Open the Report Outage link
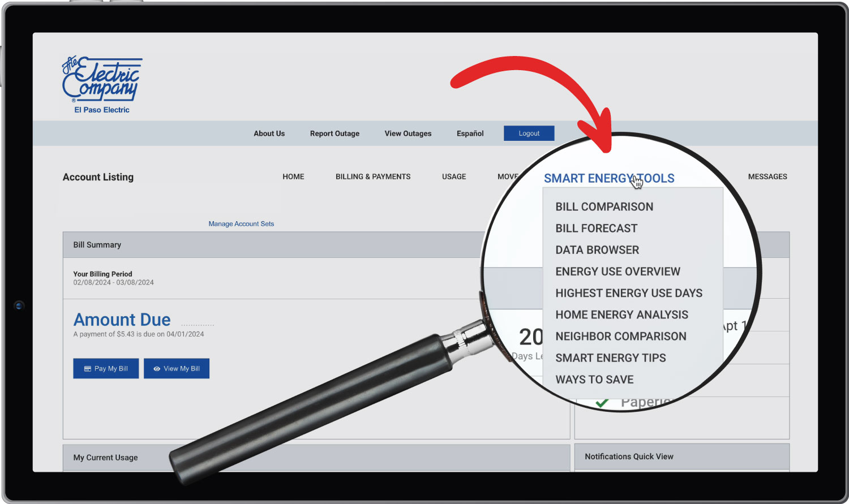 [x=335, y=133]
